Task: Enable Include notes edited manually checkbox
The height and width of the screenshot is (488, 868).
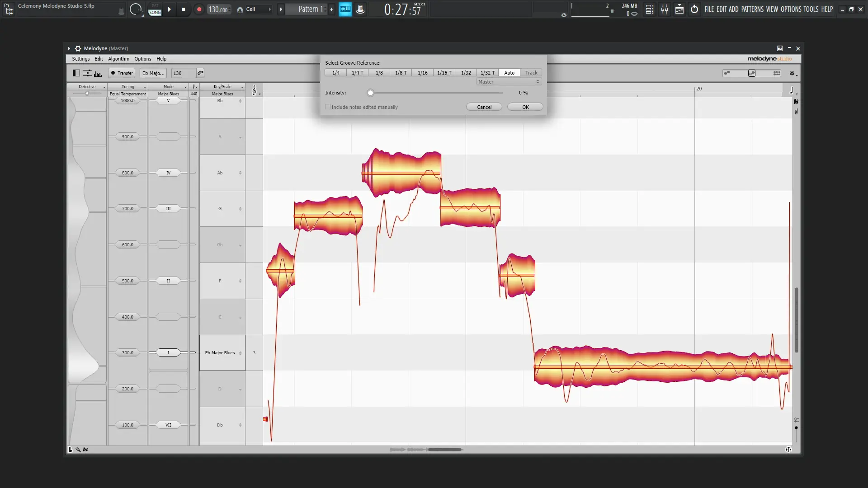Action: click(x=328, y=107)
